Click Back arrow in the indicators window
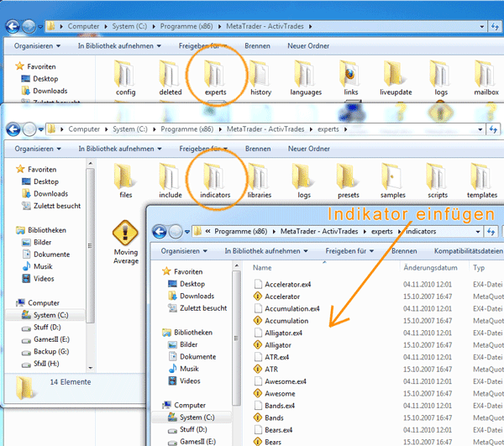The image size is (504, 446). [160, 231]
